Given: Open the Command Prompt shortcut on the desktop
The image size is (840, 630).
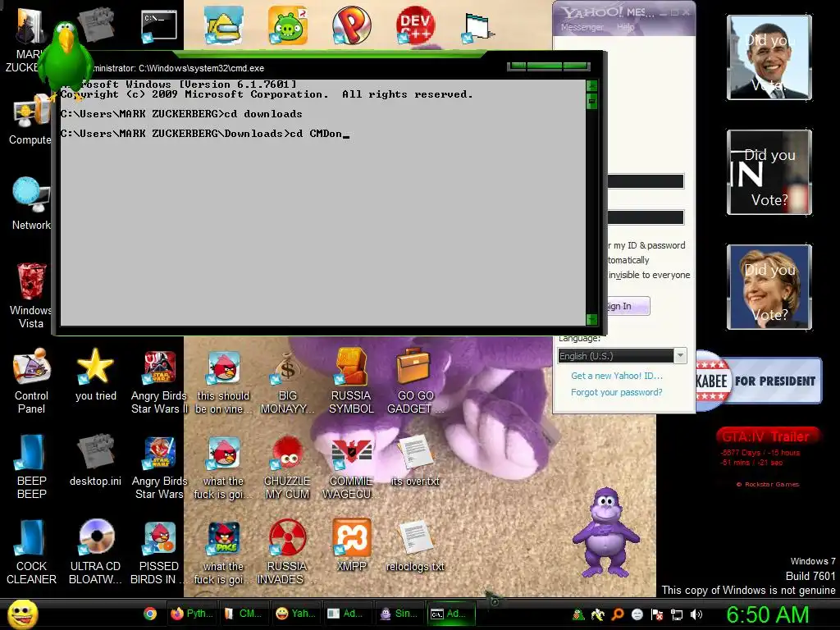Looking at the screenshot, I should click(159, 25).
